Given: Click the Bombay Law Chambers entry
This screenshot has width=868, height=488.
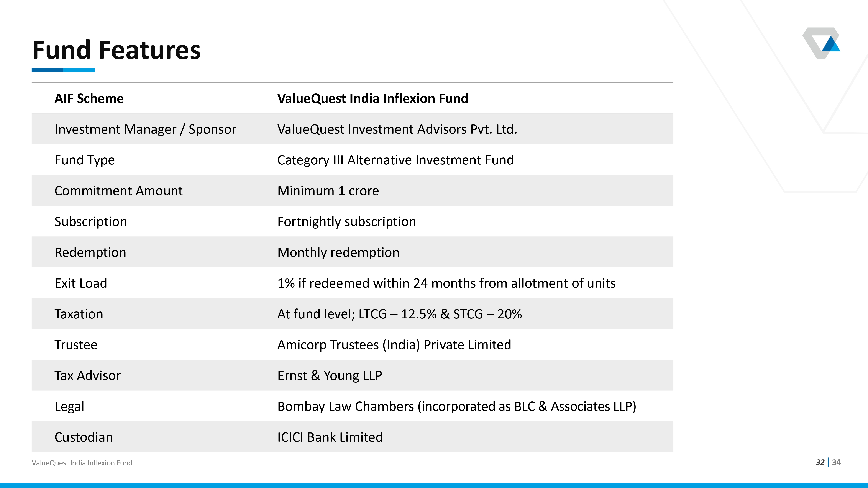Looking at the screenshot, I should pyautogui.click(x=457, y=406).
